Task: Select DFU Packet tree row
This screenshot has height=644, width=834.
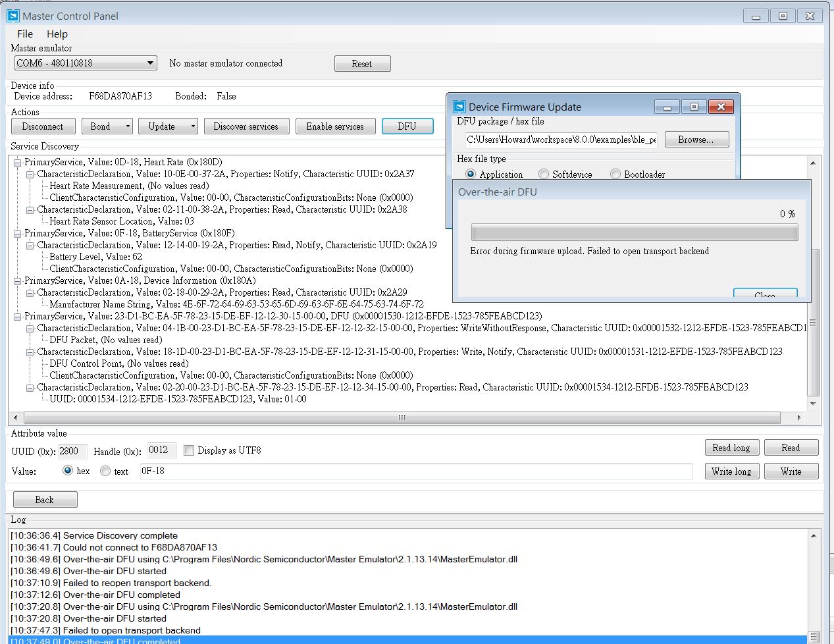Action: 105,340
